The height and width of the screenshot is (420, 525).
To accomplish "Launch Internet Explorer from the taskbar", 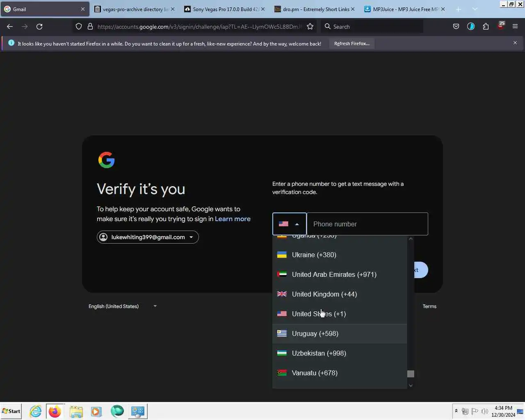I will 36,411.
